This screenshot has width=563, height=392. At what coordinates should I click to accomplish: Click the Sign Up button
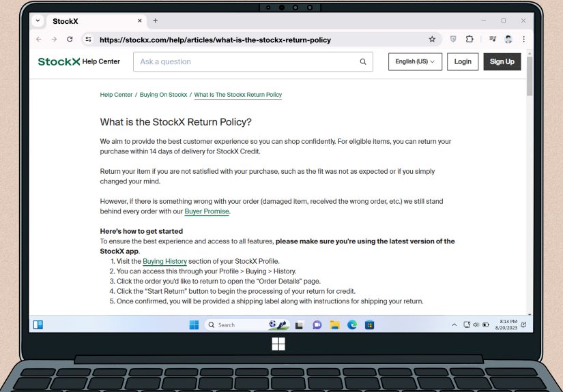pyautogui.click(x=502, y=61)
